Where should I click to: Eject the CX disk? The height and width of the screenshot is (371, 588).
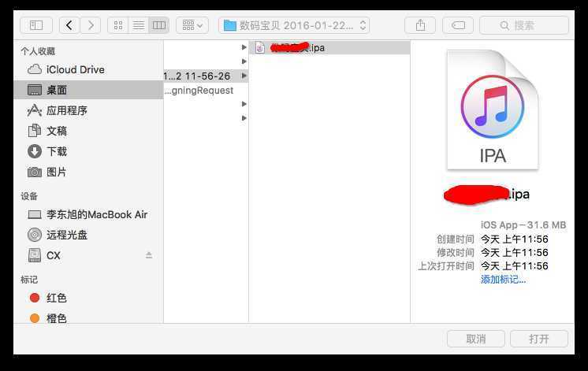149,255
